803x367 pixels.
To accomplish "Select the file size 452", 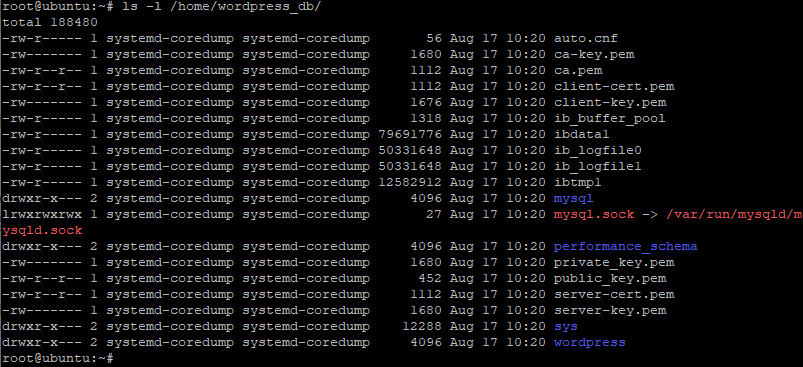I will 430,278.
